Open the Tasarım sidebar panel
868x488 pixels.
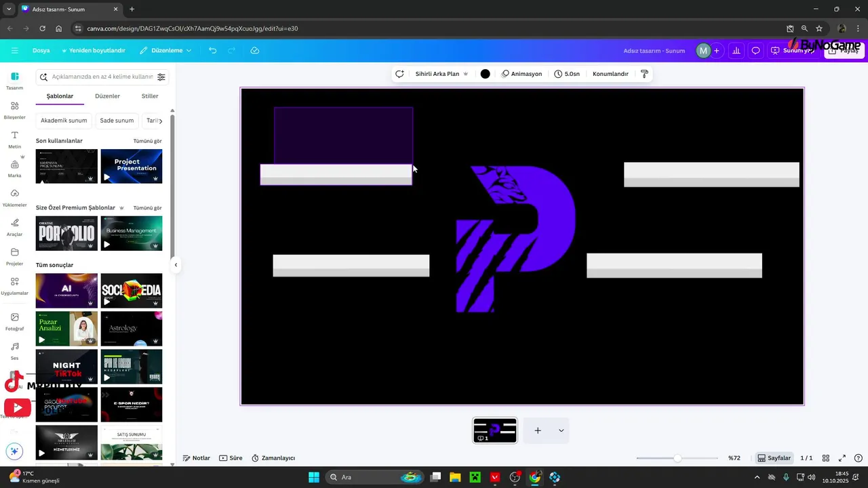point(15,81)
